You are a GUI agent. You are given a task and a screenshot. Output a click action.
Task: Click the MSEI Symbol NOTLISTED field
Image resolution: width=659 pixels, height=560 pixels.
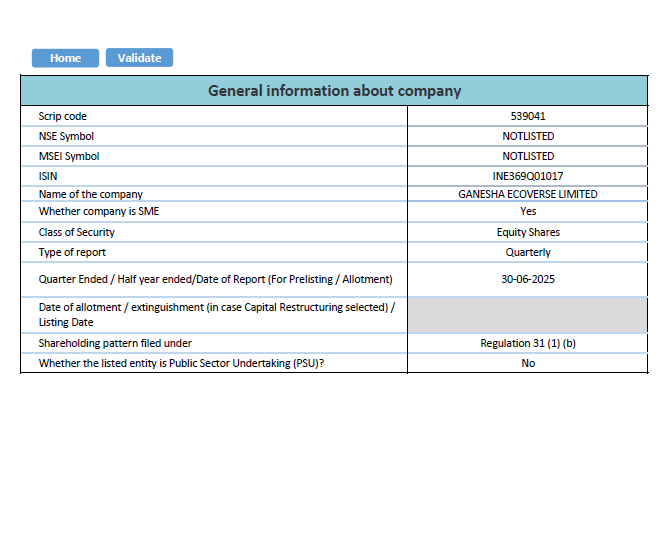[527, 156]
